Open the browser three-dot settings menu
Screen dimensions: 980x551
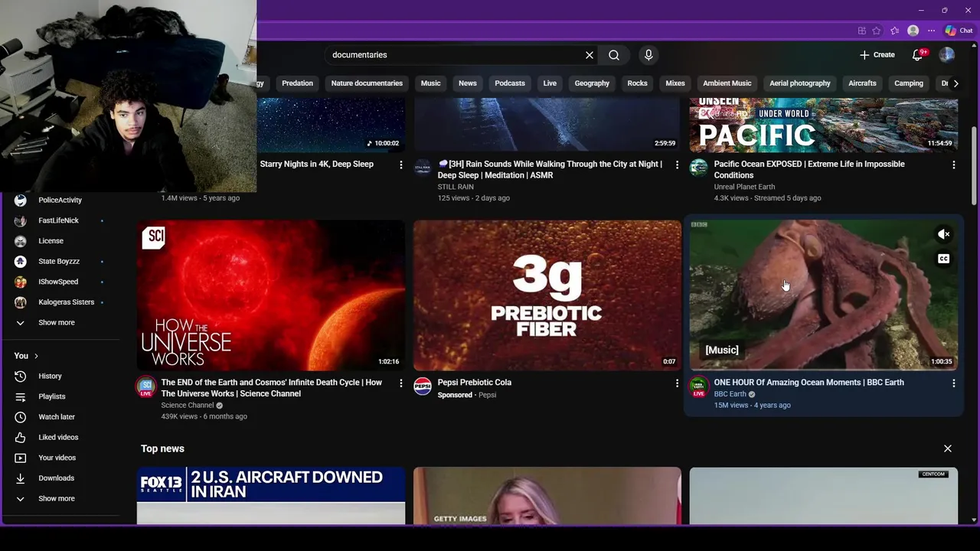coord(932,31)
